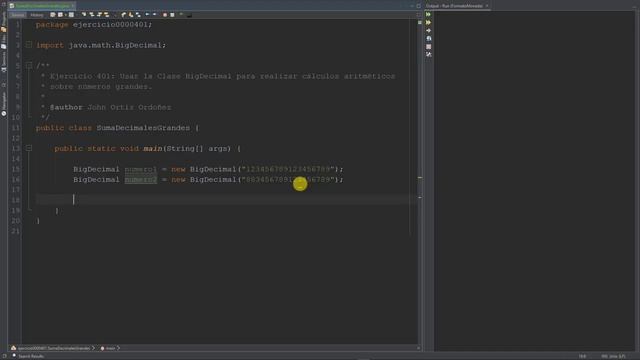Viewport: 640px width, 360px height.
Task: Click INS insert mode indicator
Action: click(x=604, y=356)
